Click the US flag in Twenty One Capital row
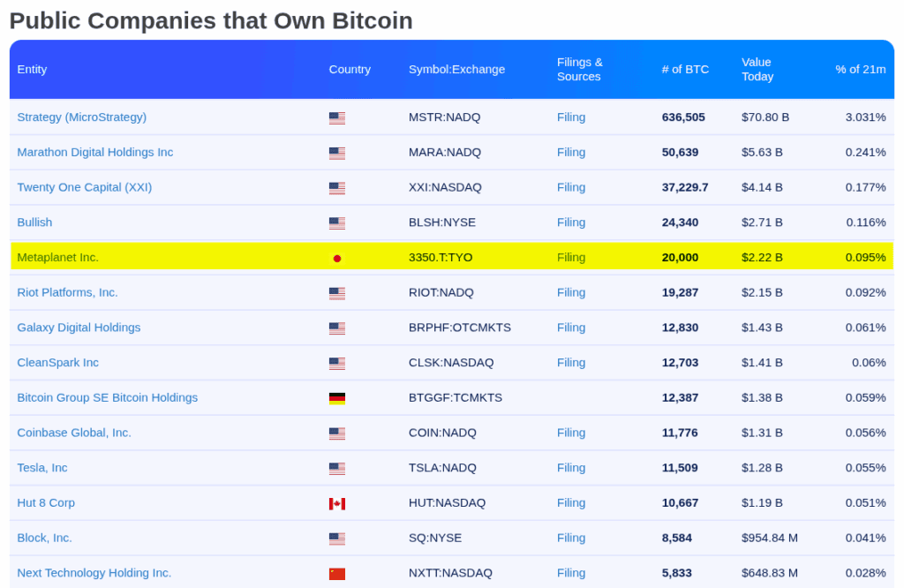 pos(337,188)
